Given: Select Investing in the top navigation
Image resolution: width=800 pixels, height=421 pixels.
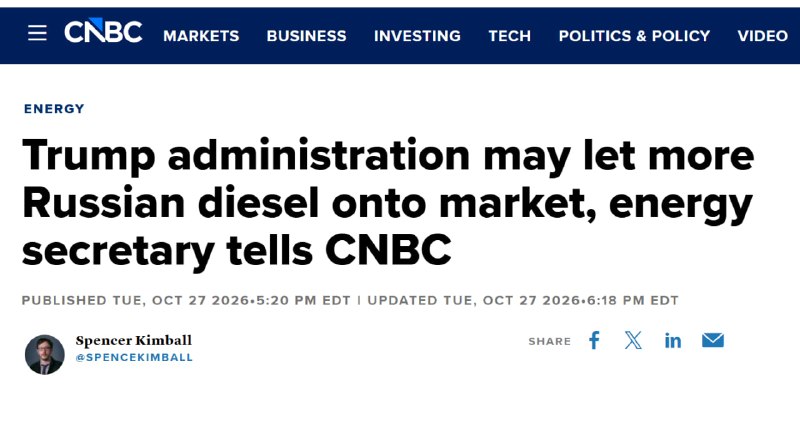Looking at the screenshot, I should (x=417, y=36).
